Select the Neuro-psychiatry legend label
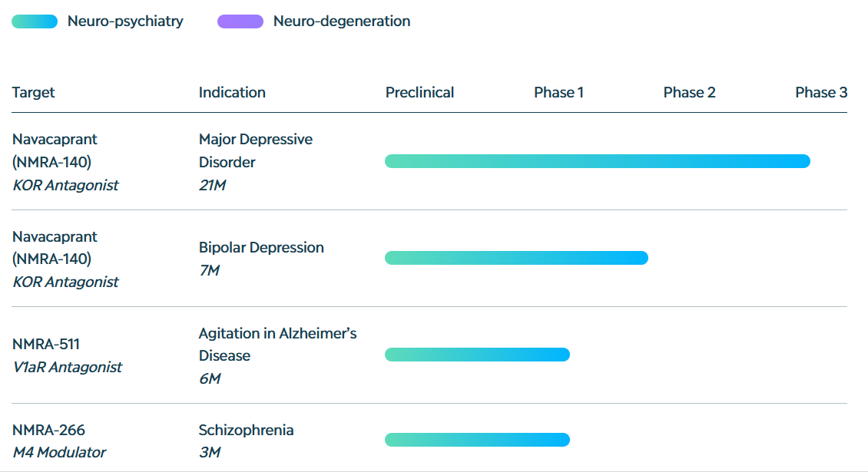Screen dimensions: 868x472 click(x=125, y=21)
